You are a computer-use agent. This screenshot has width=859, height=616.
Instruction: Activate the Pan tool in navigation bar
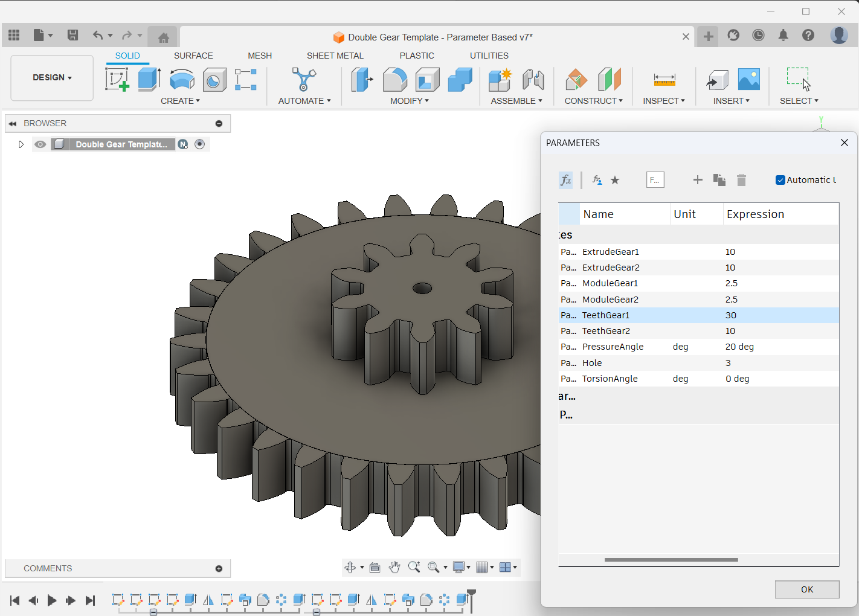394,567
